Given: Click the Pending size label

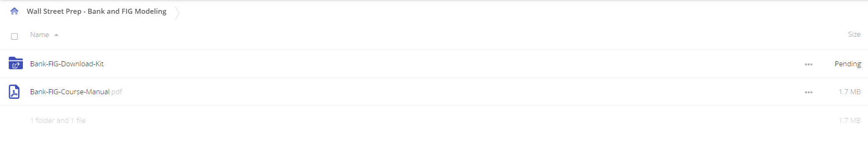Looking at the screenshot, I should (x=848, y=64).
